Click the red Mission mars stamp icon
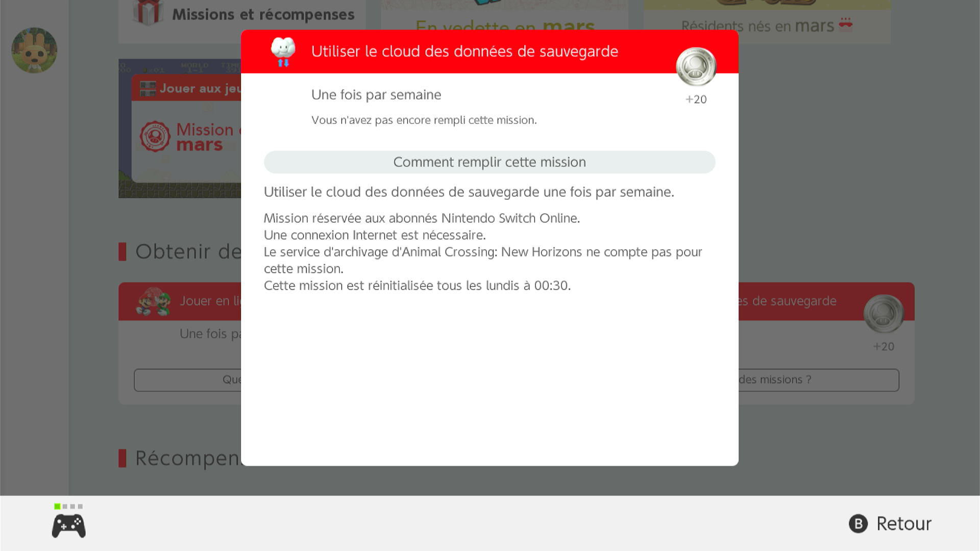 tap(155, 136)
